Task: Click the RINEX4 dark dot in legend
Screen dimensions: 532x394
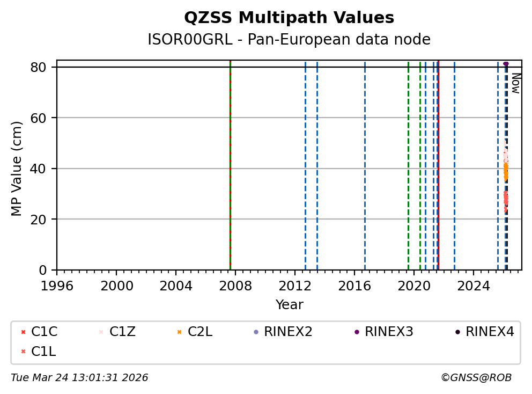Action: [457, 332]
